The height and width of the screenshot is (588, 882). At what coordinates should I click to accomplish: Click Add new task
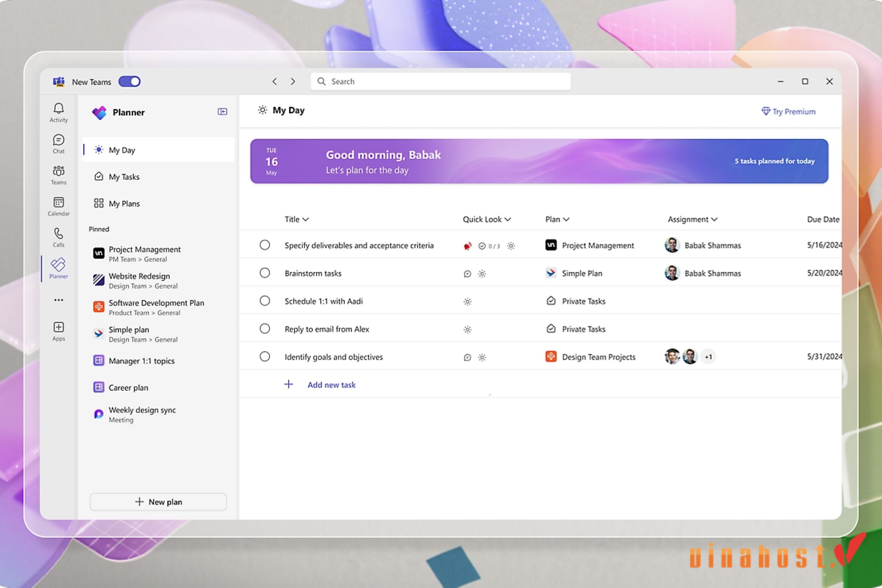tap(331, 385)
